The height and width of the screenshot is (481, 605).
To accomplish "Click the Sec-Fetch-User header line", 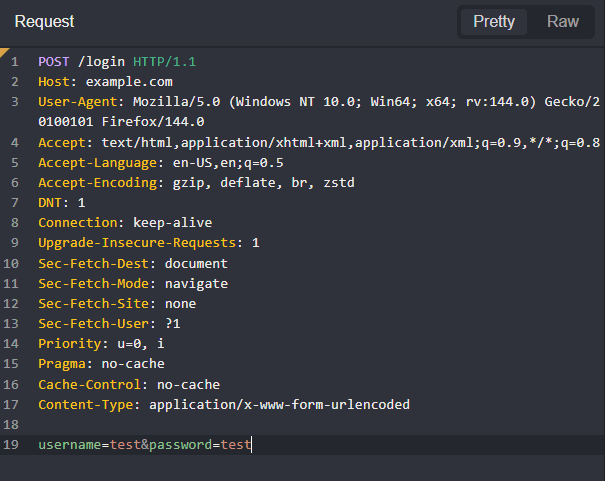I will (108, 324).
